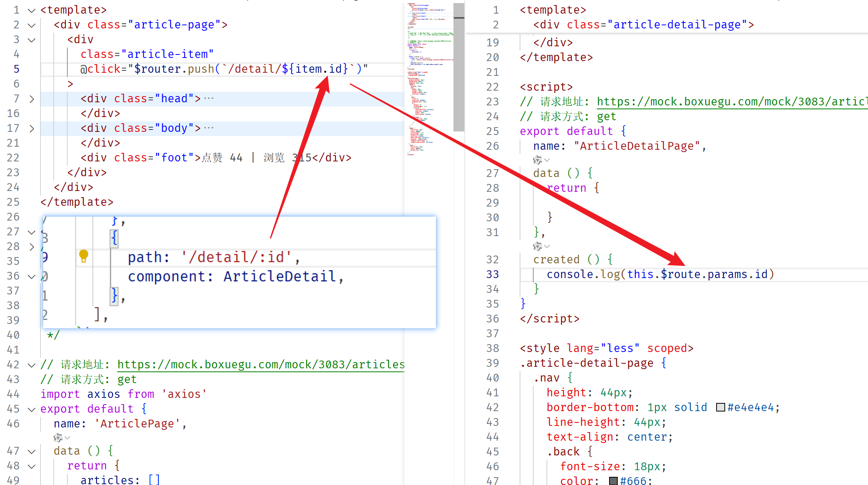
Task: Click the AI assistant icon below name: 'ArticlePage'
Action: click(58, 438)
